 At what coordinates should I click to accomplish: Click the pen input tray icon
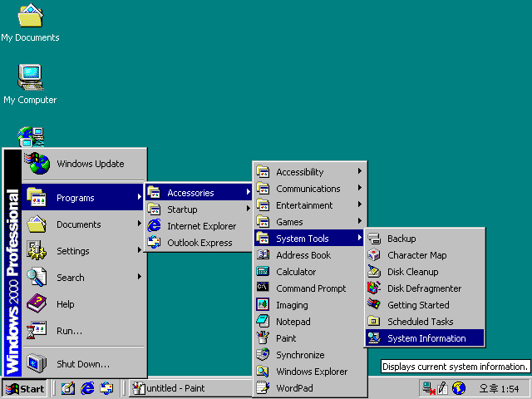coord(443,388)
